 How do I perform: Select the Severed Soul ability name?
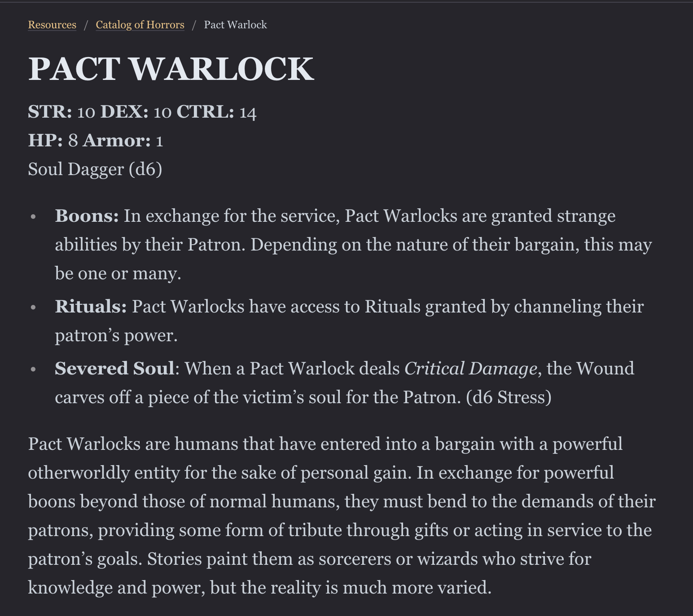114,368
